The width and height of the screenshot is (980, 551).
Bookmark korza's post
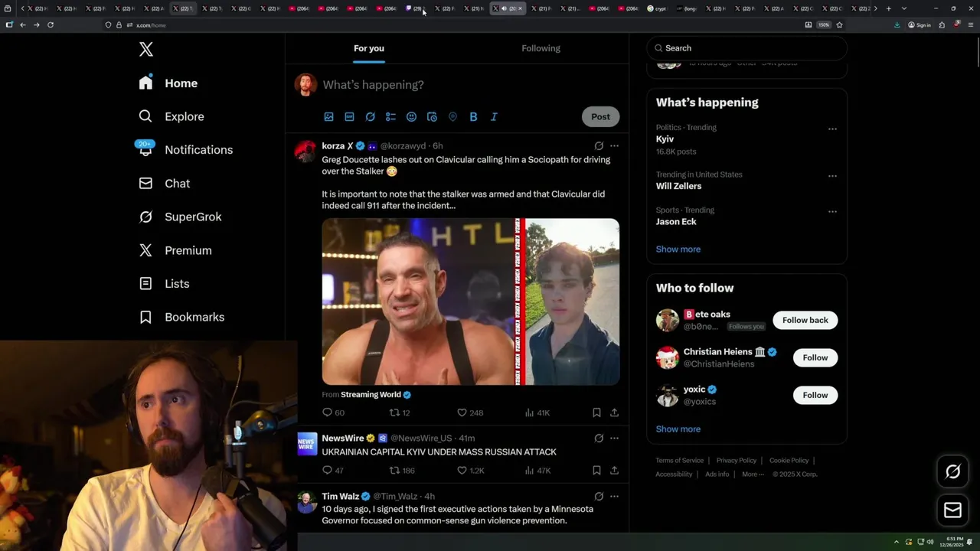coord(596,412)
